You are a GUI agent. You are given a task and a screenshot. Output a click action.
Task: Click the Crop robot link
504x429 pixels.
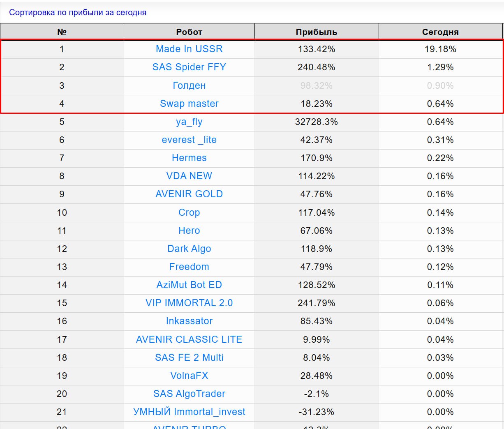click(189, 212)
